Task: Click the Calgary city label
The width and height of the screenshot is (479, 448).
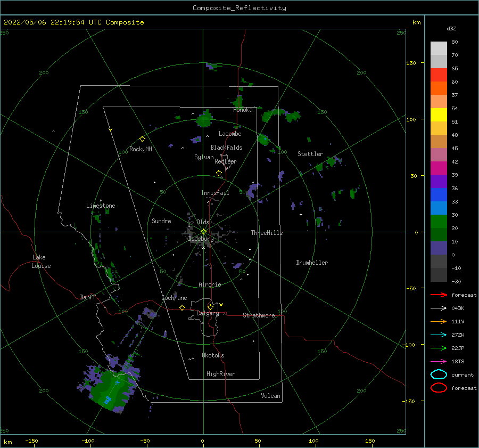Action: [x=208, y=313]
